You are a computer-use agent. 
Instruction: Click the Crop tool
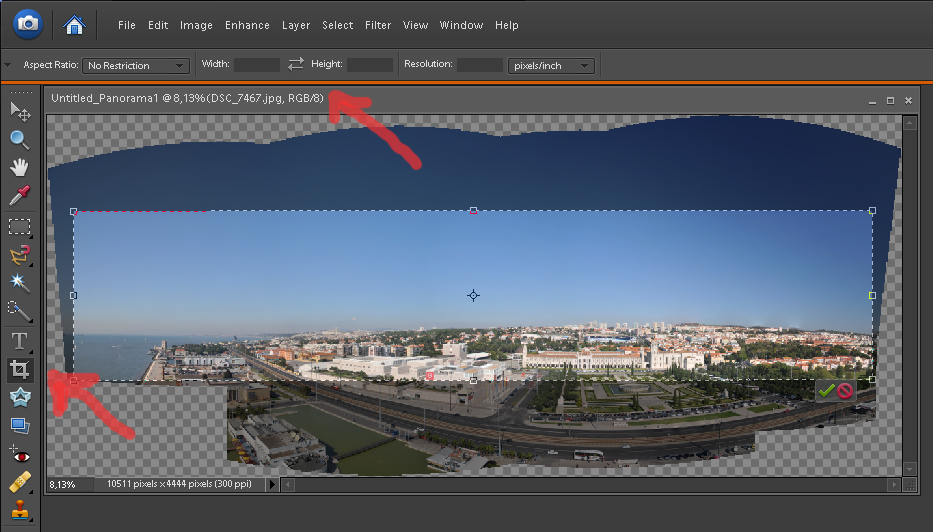(19, 370)
